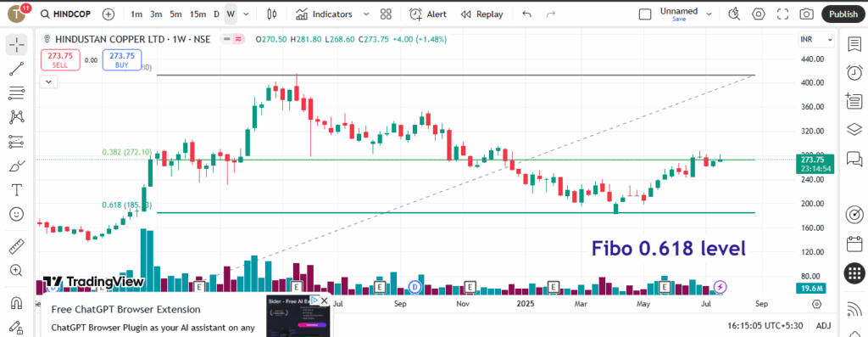Take a chart snapshot with camera
Image resolution: width=868 pixels, height=337 pixels.
[807, 14]
